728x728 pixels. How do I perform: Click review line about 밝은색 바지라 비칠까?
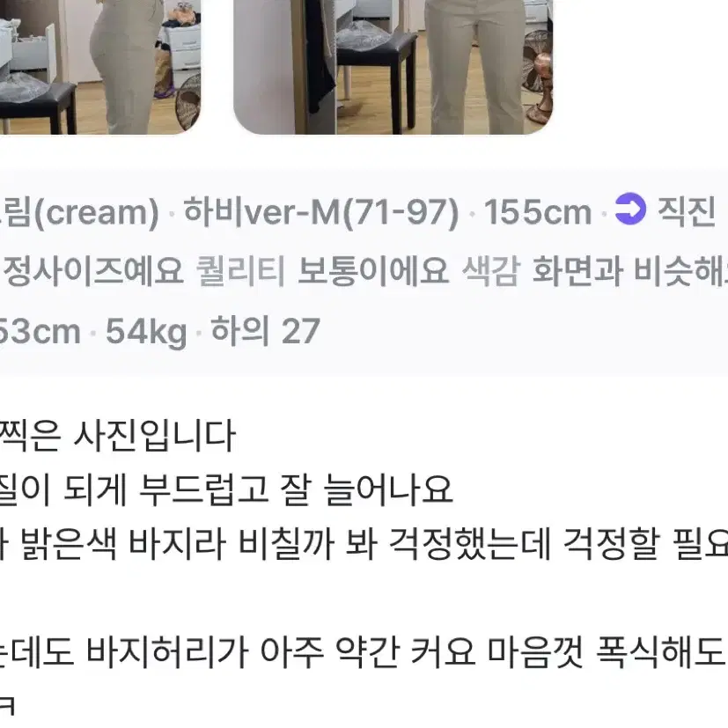point(364,543)
